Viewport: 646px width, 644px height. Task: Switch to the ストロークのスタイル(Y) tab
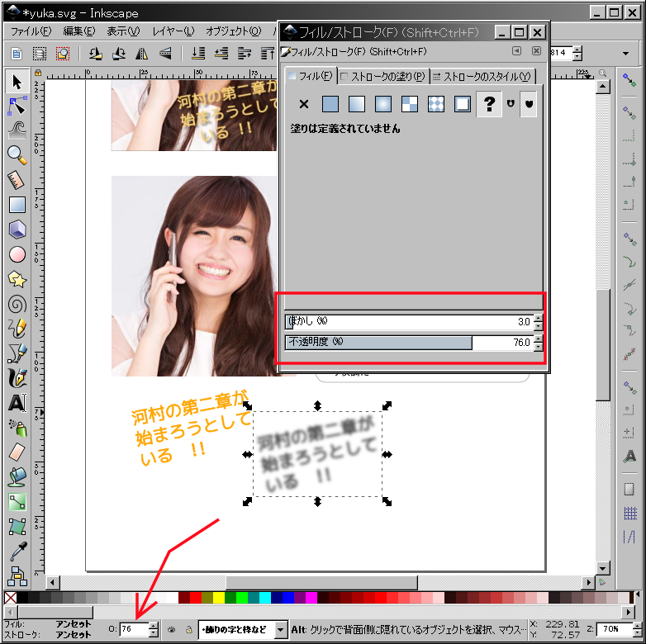tap(482, 77)
